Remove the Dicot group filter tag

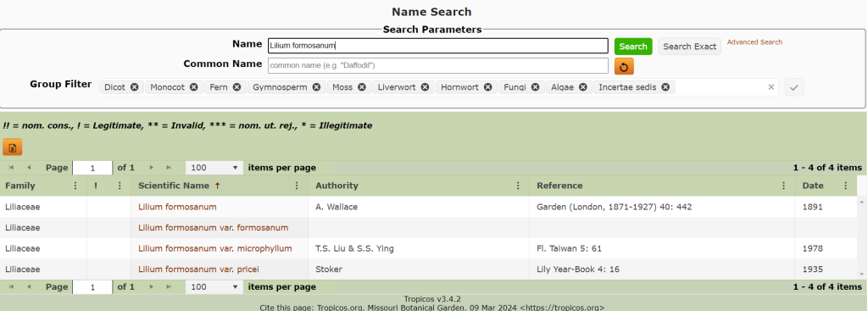coord(135,87)
